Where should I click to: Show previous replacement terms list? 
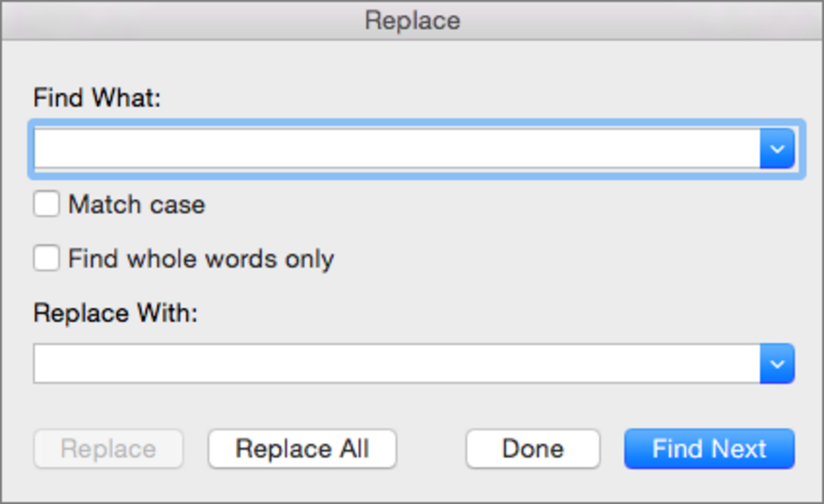pos(776,364)
